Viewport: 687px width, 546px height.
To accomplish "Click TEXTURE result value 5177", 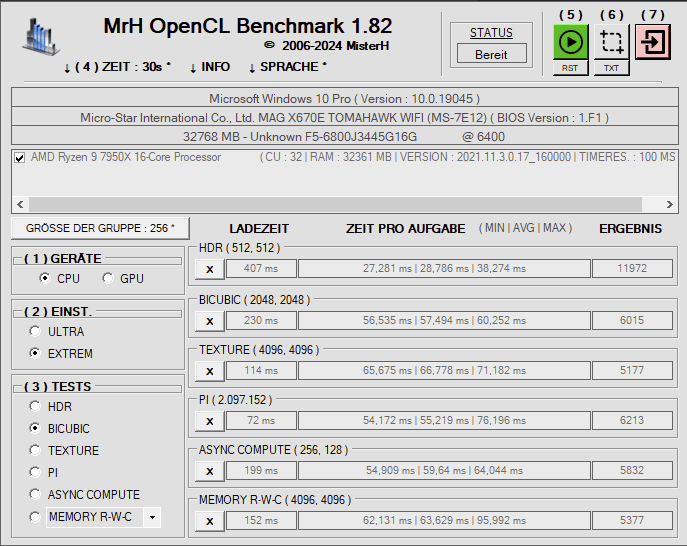I will (x=632, y=370).
